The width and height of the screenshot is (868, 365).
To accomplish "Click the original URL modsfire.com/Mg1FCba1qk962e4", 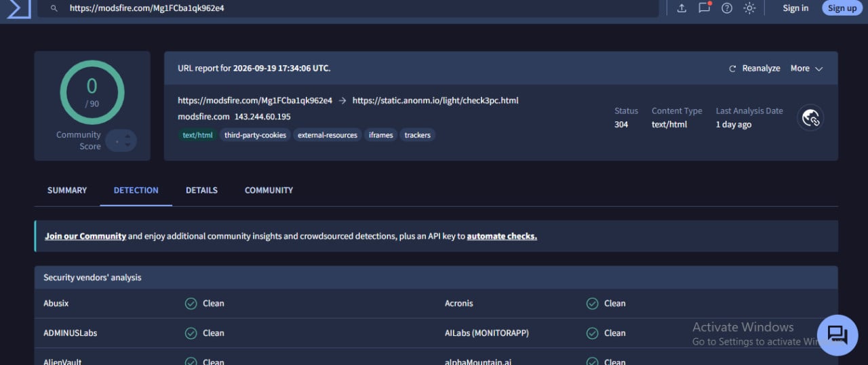I will coord(255,100).
